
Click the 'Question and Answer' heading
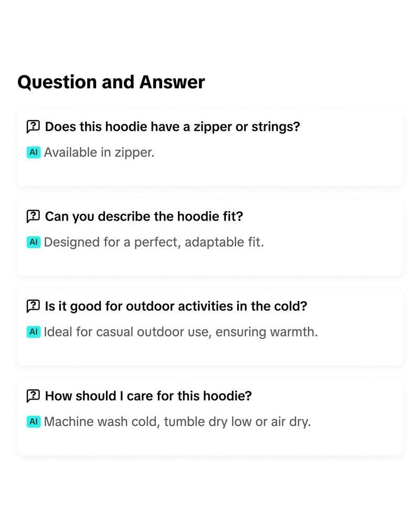pos(111,82)
